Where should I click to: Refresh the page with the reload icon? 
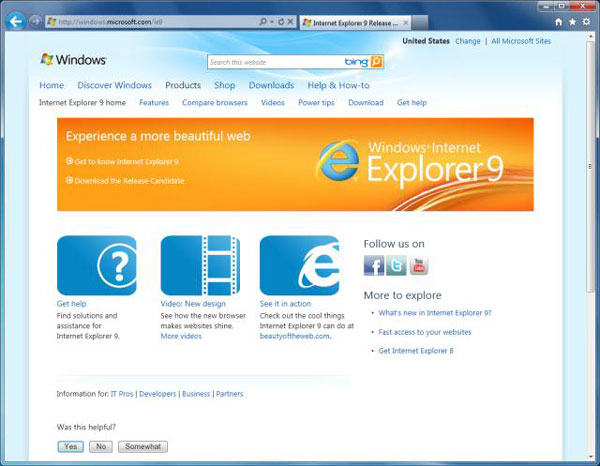[x=281, y=22]
